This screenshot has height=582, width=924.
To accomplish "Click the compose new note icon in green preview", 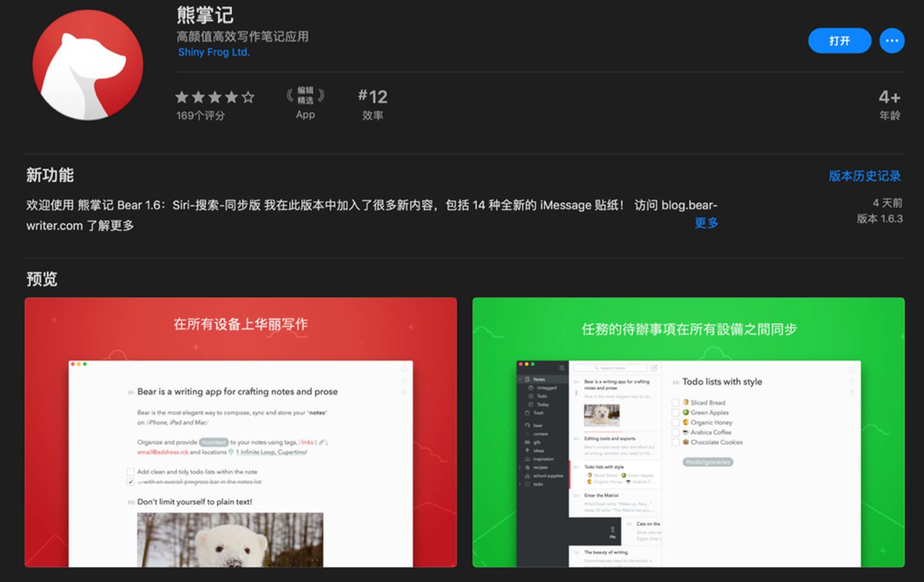I will (x=654, y=368).
